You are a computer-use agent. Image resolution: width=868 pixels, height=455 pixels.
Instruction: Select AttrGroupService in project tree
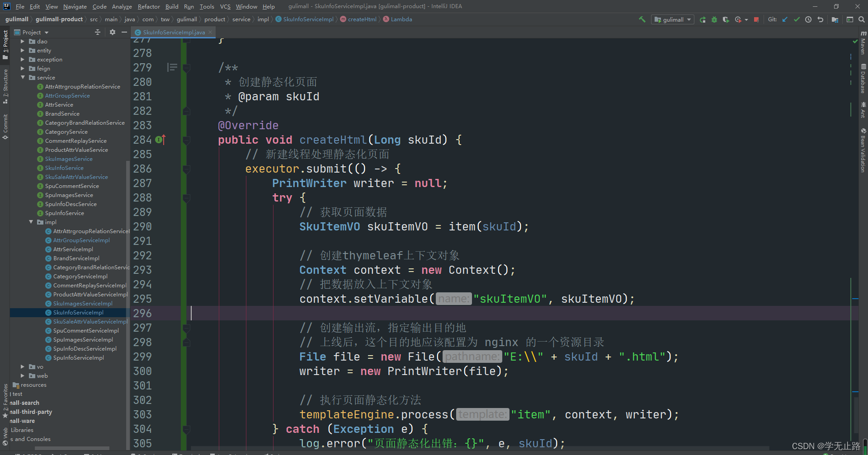pyautogui.click(x=67, y=95)
